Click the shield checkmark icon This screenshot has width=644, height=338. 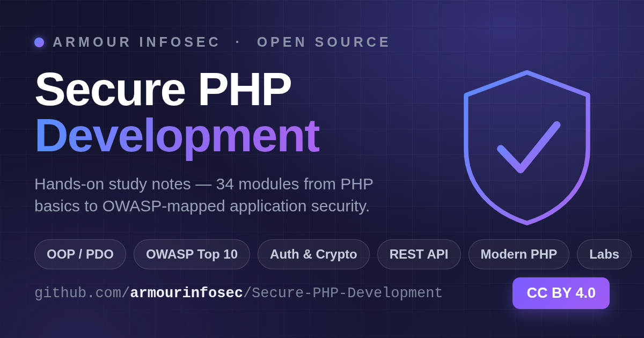coord(527,148)
